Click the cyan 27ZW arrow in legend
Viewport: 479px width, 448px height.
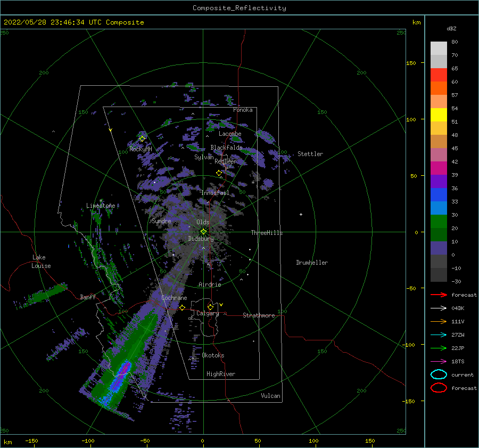click(439, 335)
